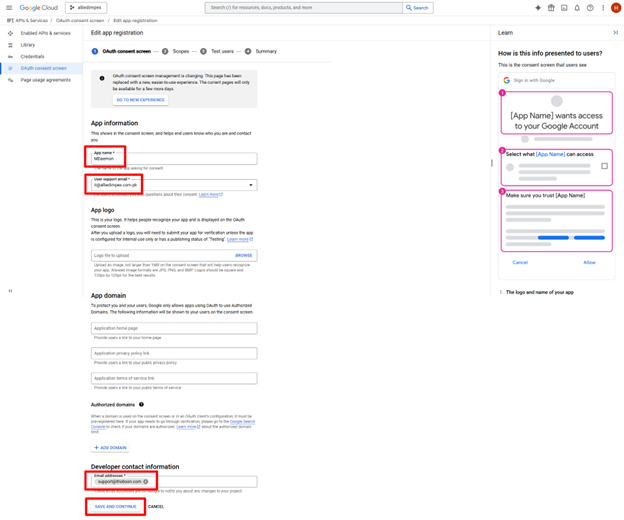This screenshot has width=624, height=520.
Task: Remove the support email address chip
Action: coord(146,481)
